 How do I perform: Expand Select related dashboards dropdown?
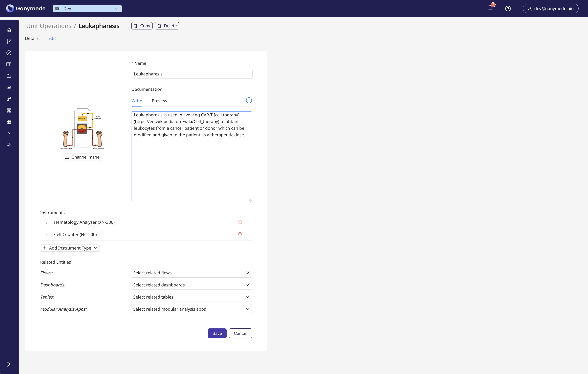(x=191, y=285)
